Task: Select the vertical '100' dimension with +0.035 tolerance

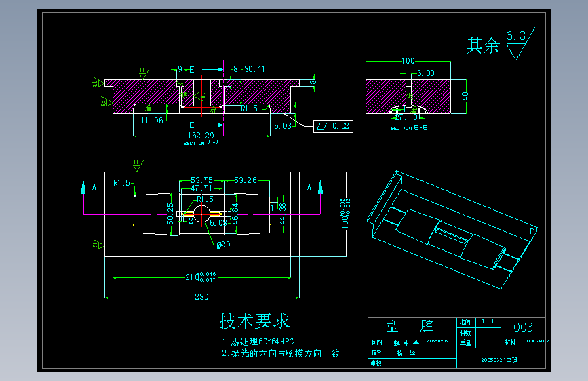Action: click(x=345, y=213)
